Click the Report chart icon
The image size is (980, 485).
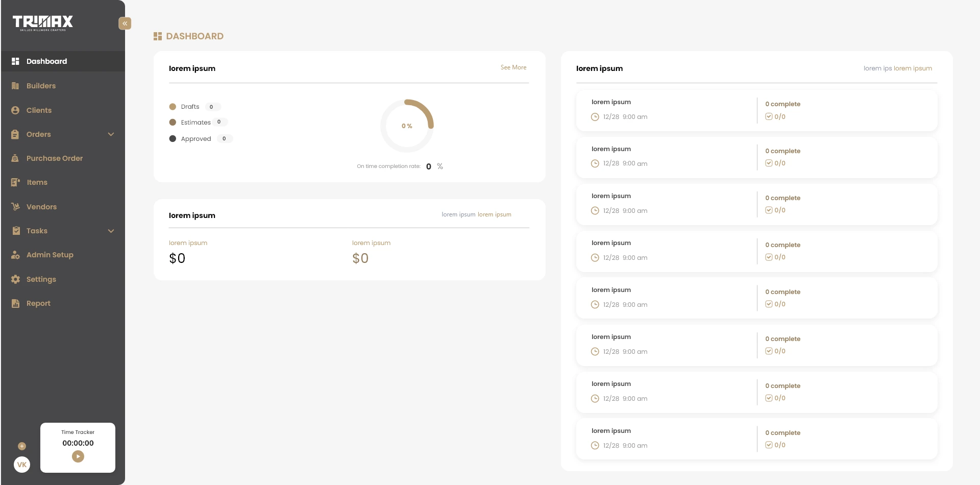point(15,303)
